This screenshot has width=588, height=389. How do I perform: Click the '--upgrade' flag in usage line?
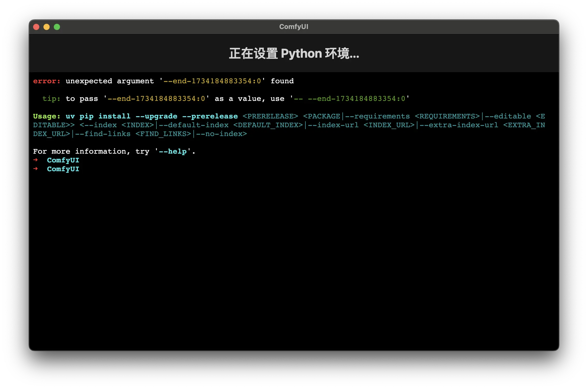(x=156, y=116)
